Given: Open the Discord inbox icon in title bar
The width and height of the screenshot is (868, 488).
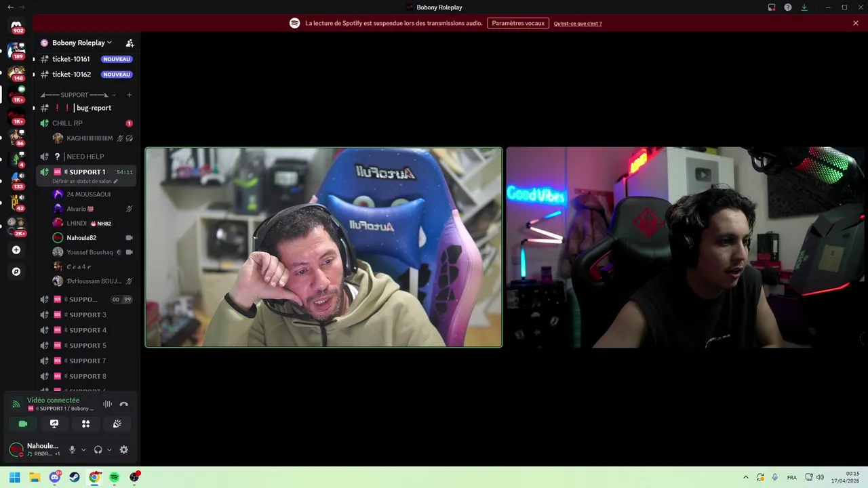Looking at the screenshot, I should [772, 7].
